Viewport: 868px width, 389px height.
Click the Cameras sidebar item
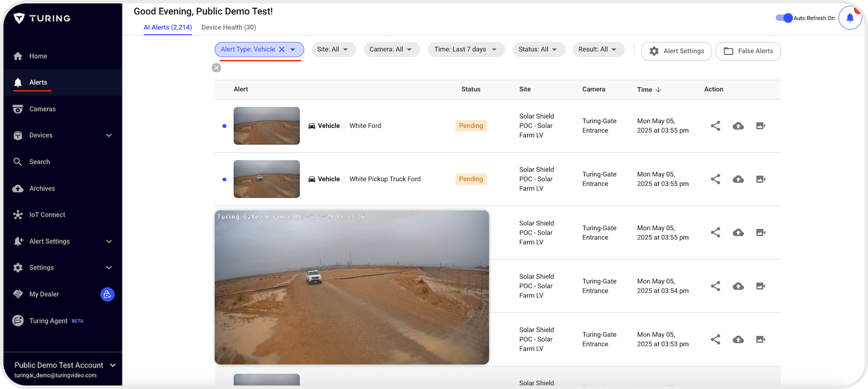pos(42,109)
